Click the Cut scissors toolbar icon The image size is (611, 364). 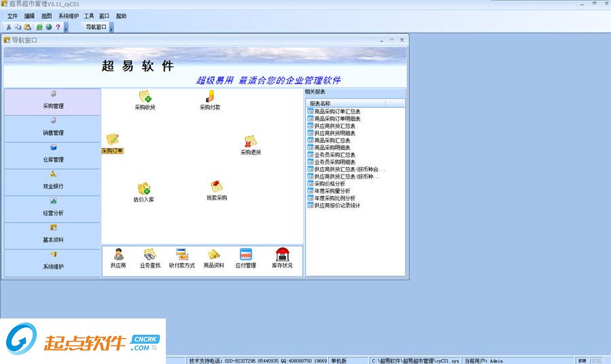pos(9,27)
